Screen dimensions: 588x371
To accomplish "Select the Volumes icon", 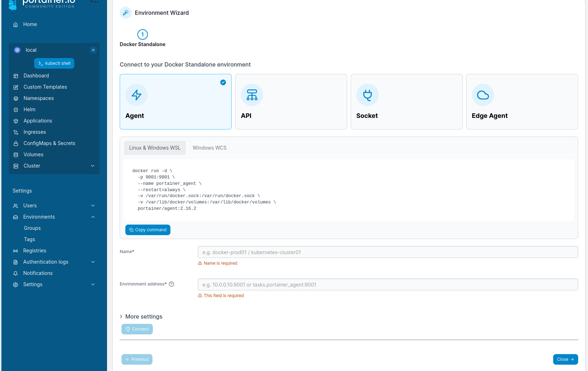I will [x=15, y=155].
